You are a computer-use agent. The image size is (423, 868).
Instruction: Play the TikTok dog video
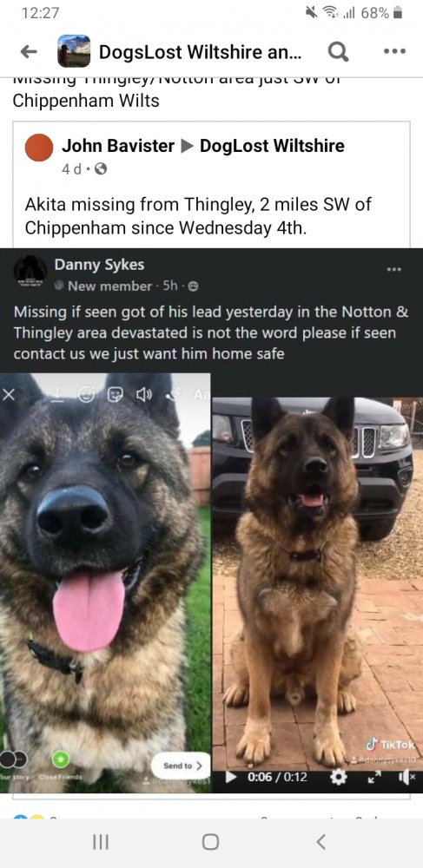pos(232,777)
